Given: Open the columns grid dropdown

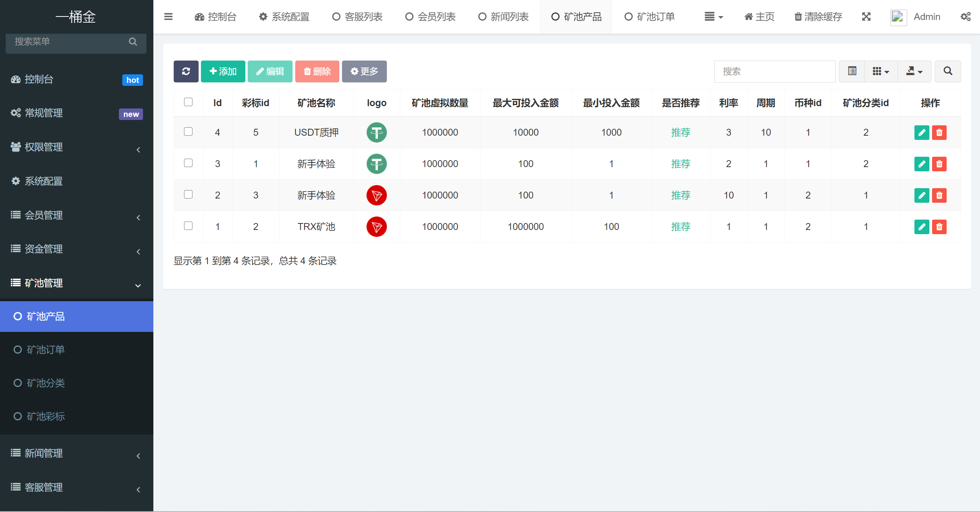Looking at the screenshot, I should click(x=881, y=71).
